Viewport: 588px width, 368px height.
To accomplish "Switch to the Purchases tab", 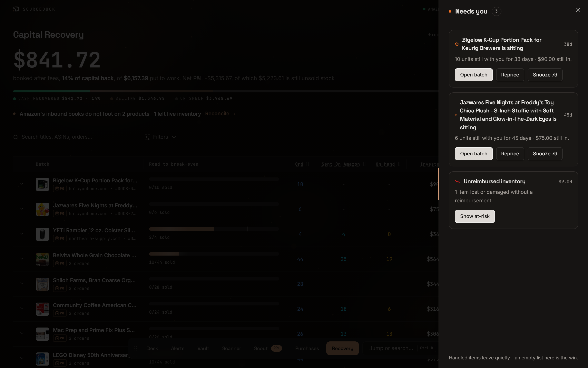I will click(x=307, y=348).
